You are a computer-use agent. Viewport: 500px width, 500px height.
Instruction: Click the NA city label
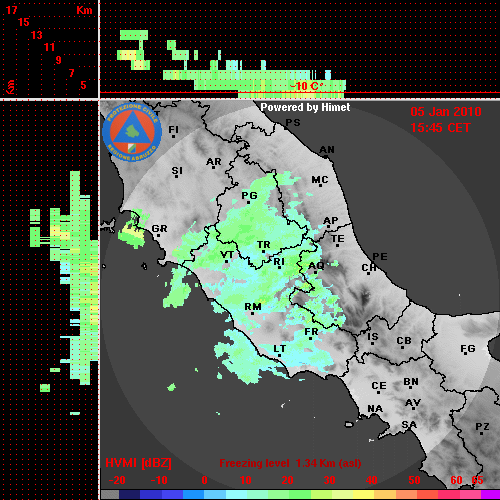[375, 409]
